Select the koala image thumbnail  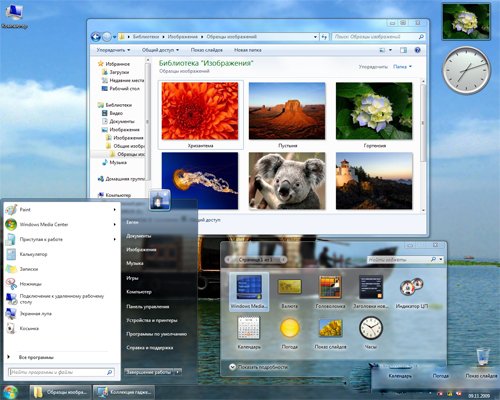pyautogui.click(x=287, y=181)
